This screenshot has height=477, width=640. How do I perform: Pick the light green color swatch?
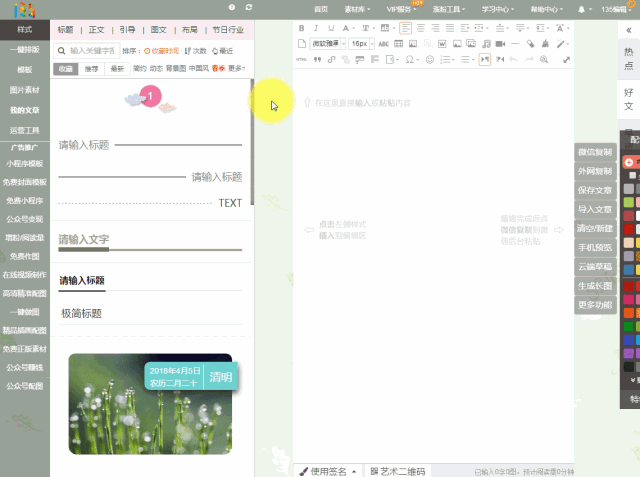point(629,202)
